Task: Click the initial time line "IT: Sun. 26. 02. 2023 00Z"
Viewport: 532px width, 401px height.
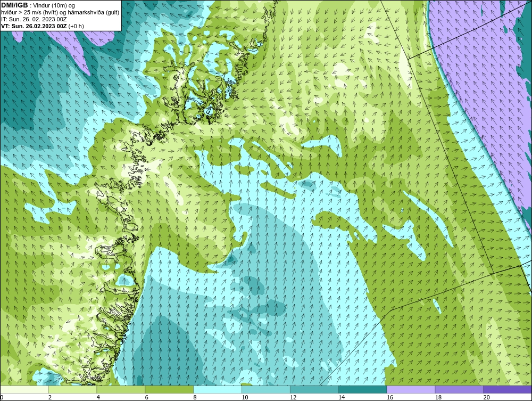Action: coord(34,19)
